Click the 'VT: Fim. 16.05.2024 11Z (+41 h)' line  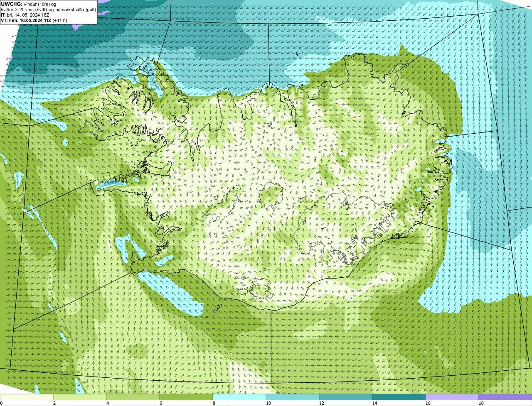(34, 20)
